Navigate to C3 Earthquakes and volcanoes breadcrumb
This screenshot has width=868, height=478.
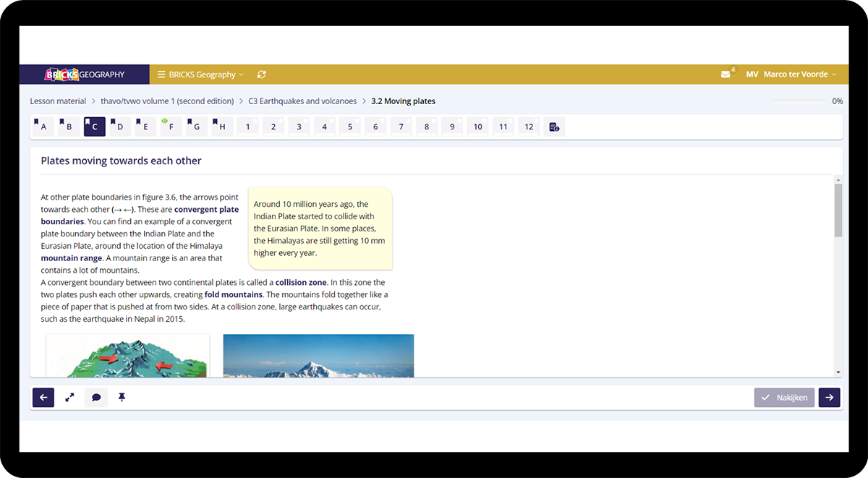(x=302, y=101)
